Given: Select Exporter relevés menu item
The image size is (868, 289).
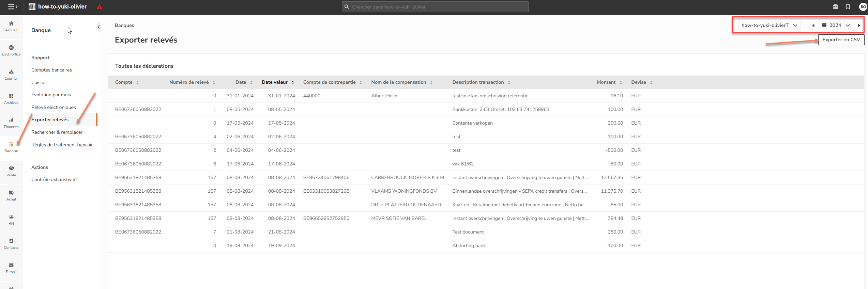Looking at the screenshot, I should tap(50, 119).
